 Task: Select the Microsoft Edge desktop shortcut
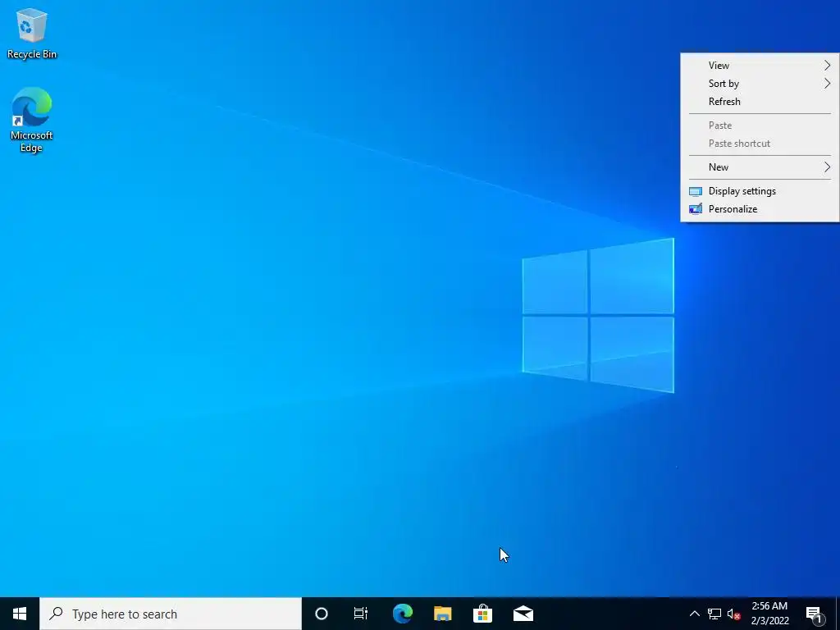[x=32, y=120]
